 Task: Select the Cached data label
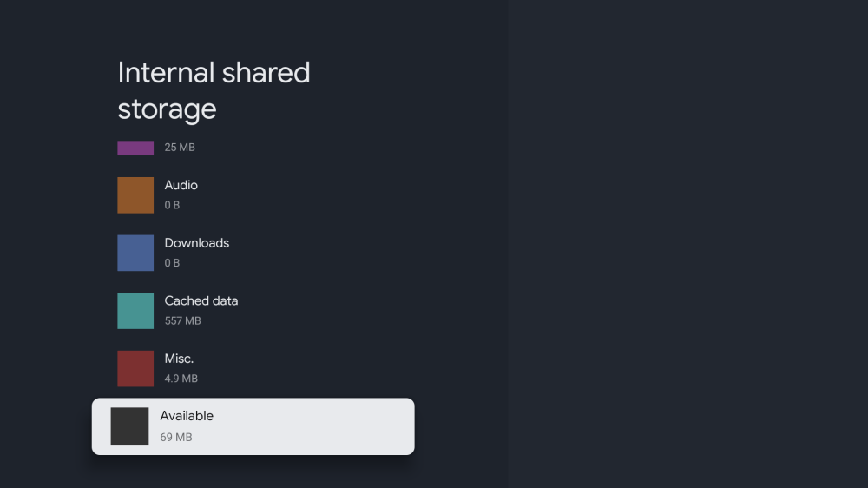coord(201,300)
